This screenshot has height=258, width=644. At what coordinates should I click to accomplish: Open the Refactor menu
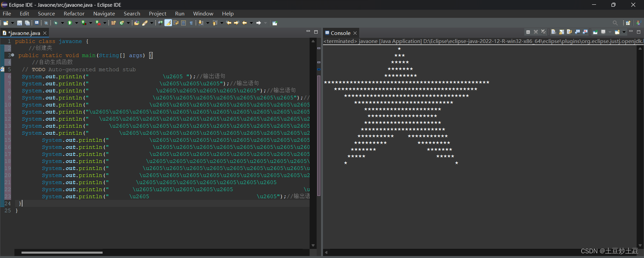coord(74,13)
